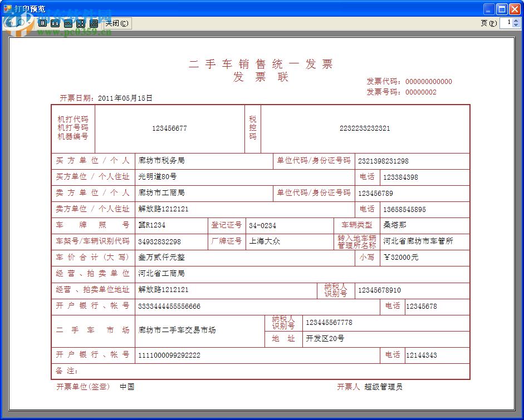Click the 打印预览 window title icon
The width and height of the screenshot is (524, 420).
8,9
